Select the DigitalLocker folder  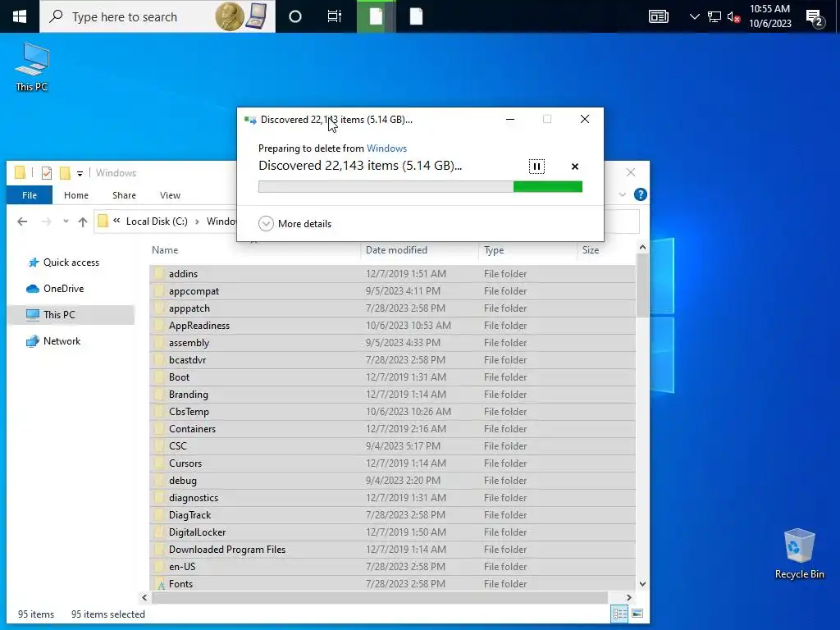point(392,532)
